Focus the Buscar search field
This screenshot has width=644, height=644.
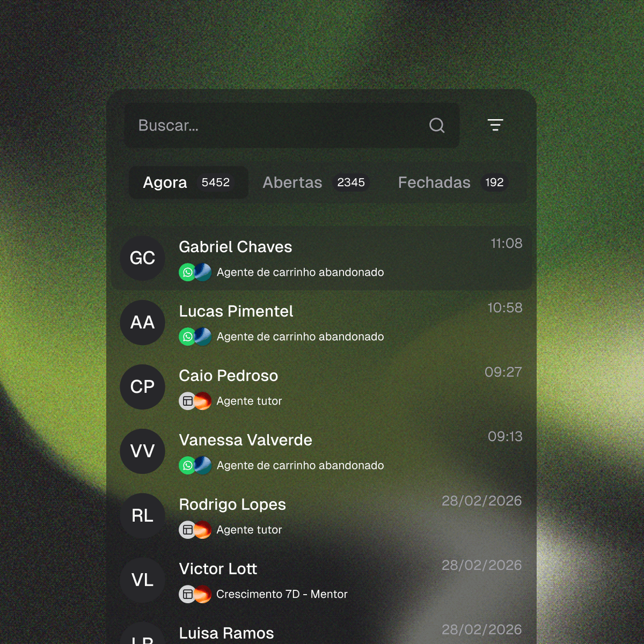click(292, 126)
